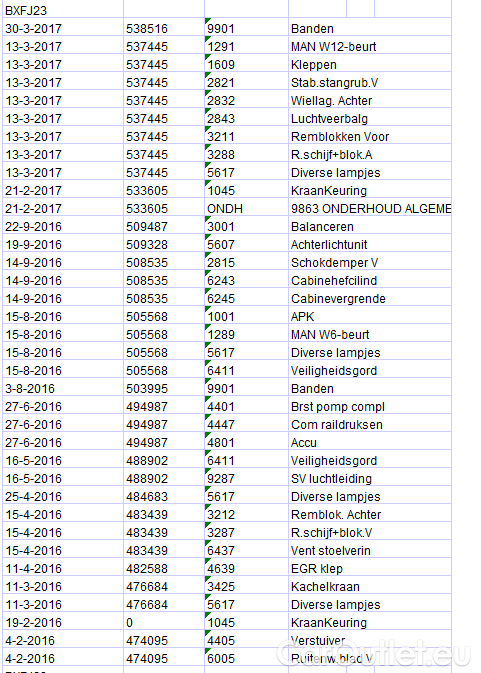Select the EGR klep cell
The height and width of the screenshot is (673, 481).
tap(370, 568)
